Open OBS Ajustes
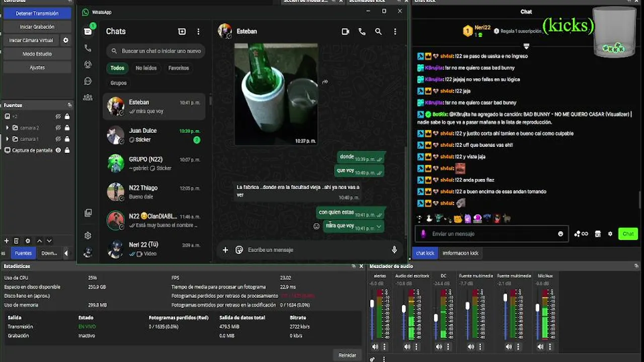This screenshot has height=362, width=644. point(37,67)
